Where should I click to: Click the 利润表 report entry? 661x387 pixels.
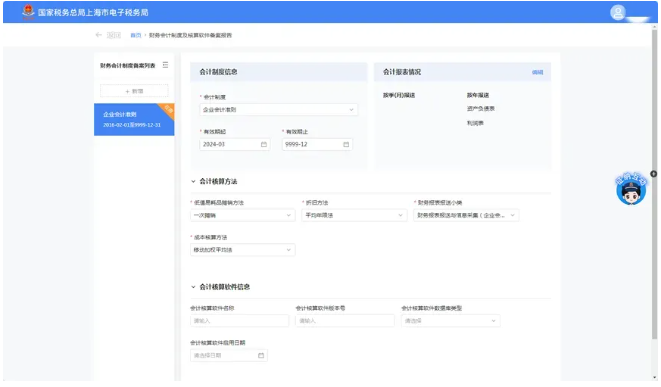tap(475, 123)
